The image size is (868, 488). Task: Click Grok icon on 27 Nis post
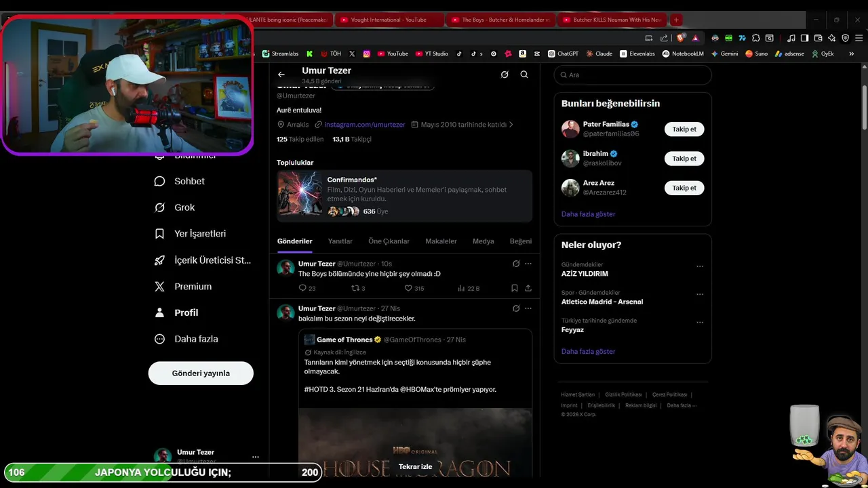click(516, 308)
